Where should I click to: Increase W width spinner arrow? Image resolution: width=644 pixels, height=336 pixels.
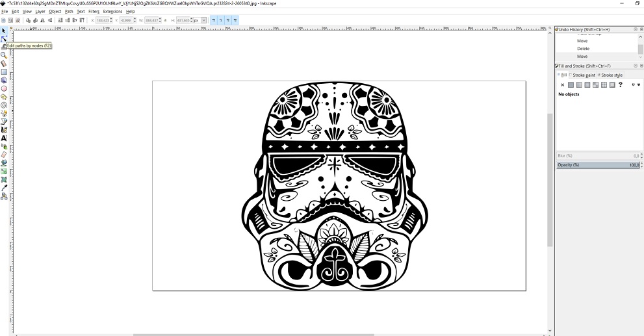tap(160, 19)
